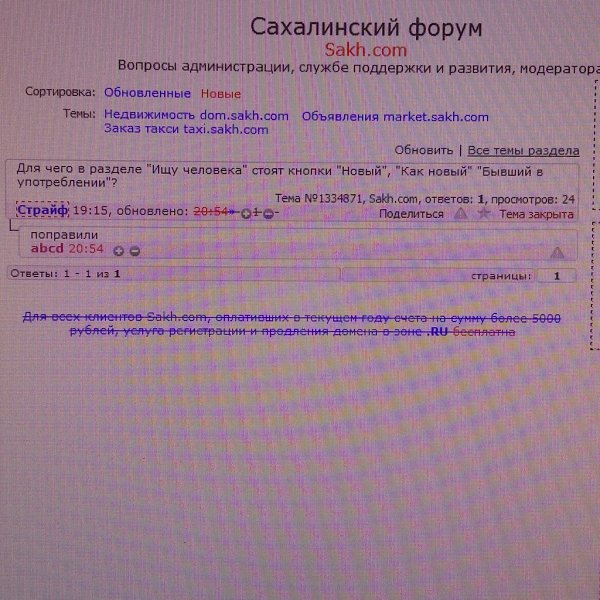
Task: Downvote the topic with minus icon
Action: point(269,214)
